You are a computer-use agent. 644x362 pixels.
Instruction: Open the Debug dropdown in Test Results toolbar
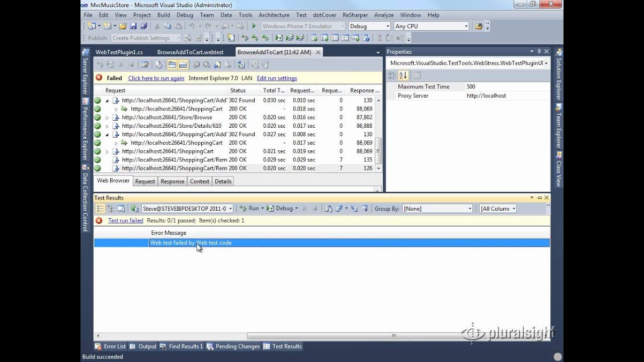pos(296,208)
